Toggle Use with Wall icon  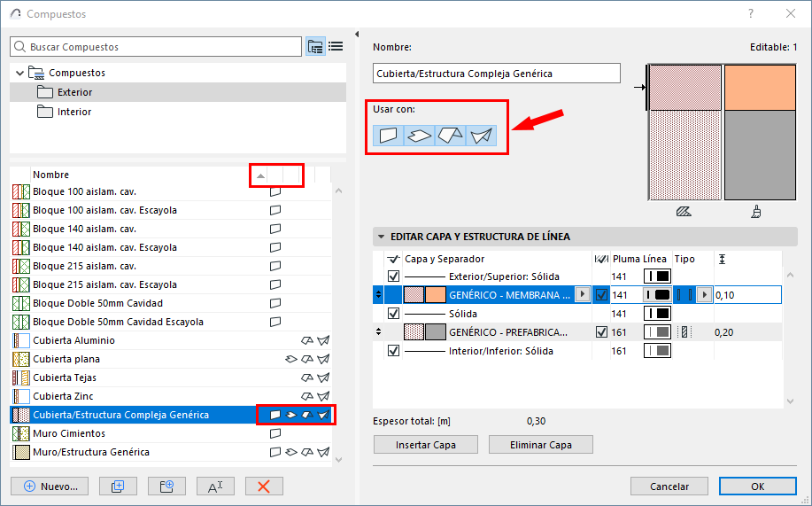[389, 136]
